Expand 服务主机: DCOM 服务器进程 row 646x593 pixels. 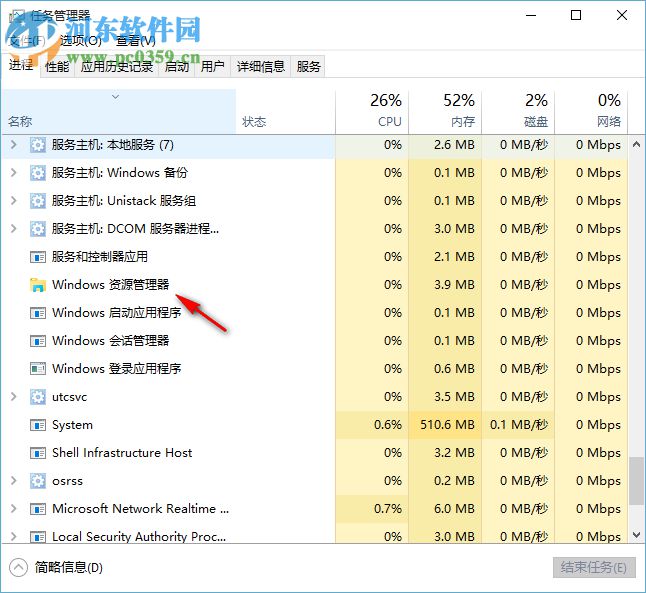(14, 229)
